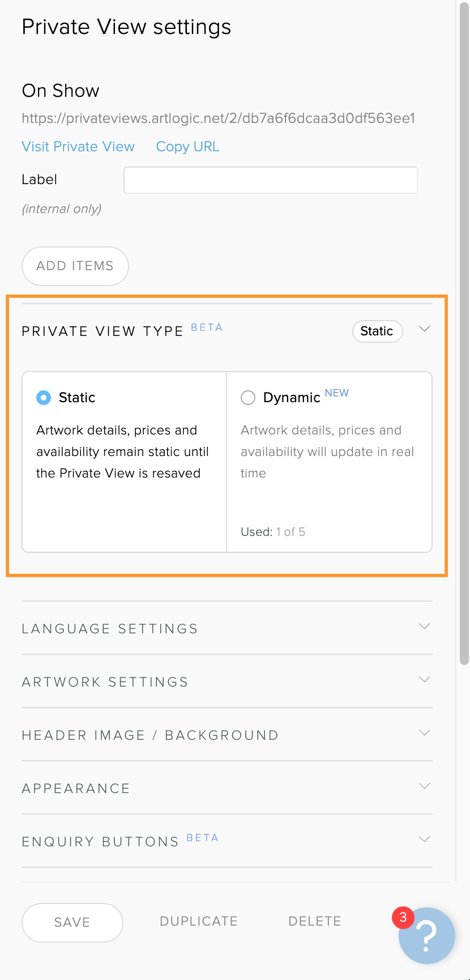Expand Header Image / Background chevron
470x980 pixels.
(x=425, y=733)
